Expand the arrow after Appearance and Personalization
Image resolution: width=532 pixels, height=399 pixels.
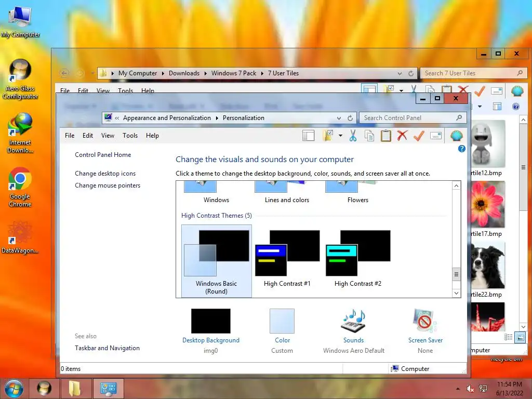coord(217,118)
